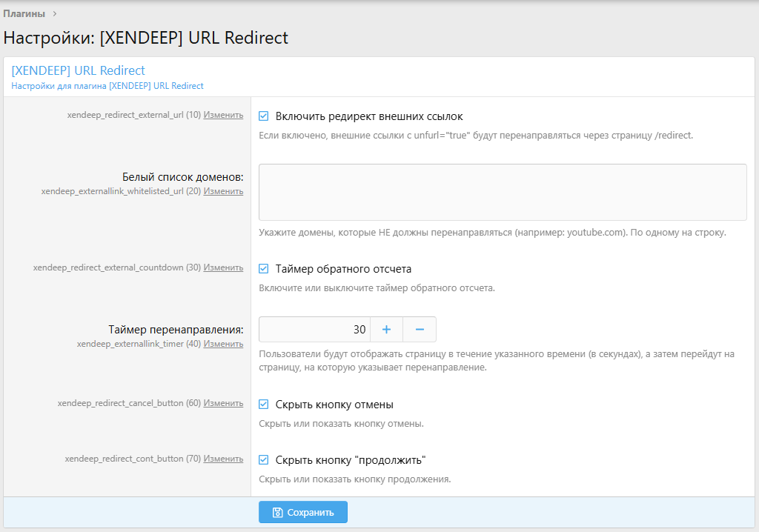759x532 pixels.
Task: Open Изменить for xendeep_redirect_cancel_button option
Action: pos(223,403)
